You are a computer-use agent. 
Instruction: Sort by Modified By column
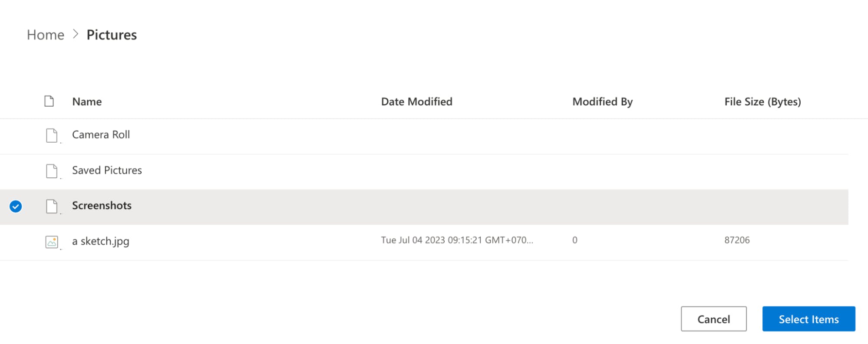coord(602,102)
